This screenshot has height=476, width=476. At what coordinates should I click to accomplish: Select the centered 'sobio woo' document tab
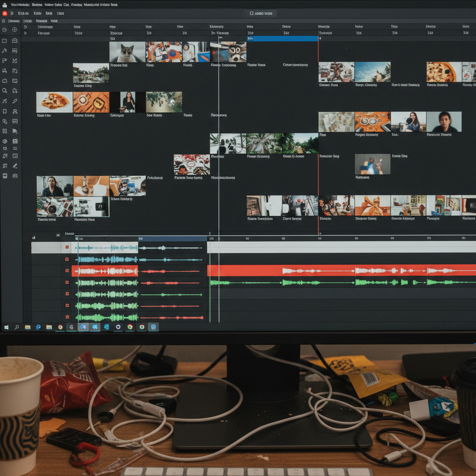point(261,13)
